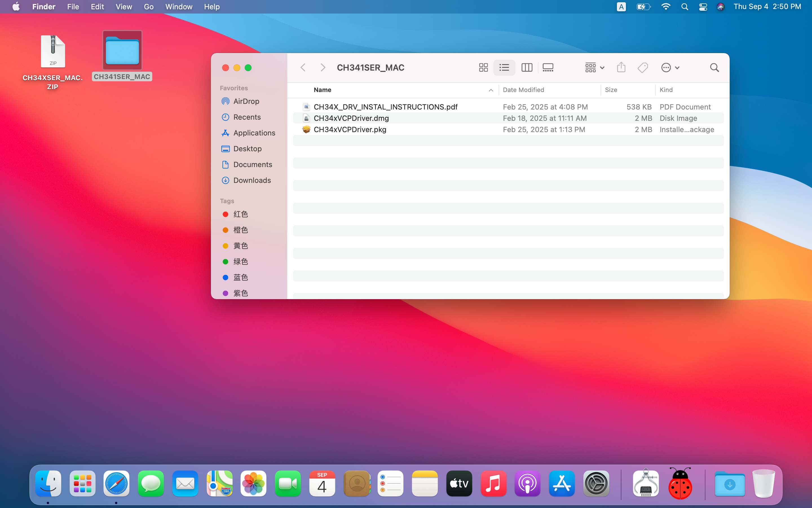Switch Finder to list view
This screenshot has height=508, width=812.
(504, 67)
